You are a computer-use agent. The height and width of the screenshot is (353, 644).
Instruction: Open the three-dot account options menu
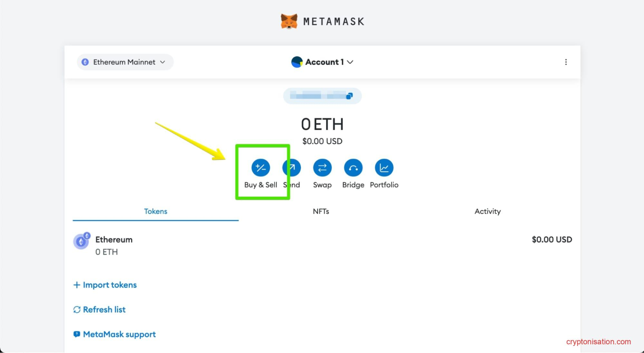566,62
